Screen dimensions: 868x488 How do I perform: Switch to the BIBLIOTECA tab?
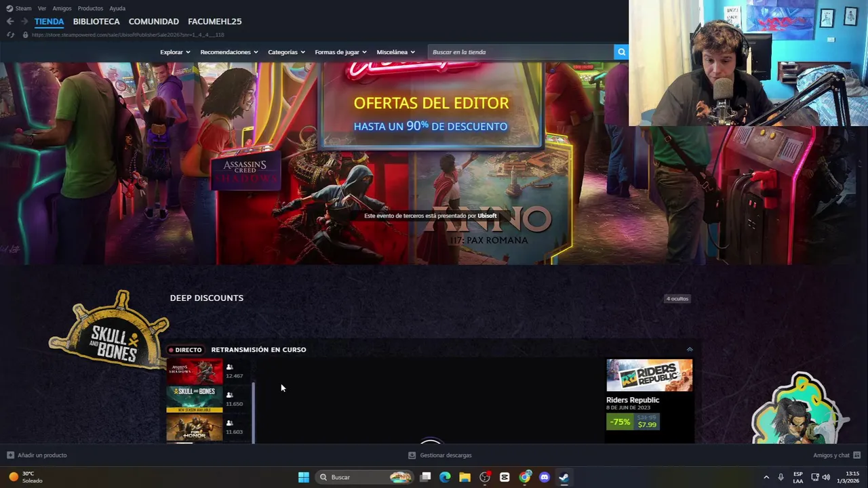pyautogui.click(x=96, y=22)
